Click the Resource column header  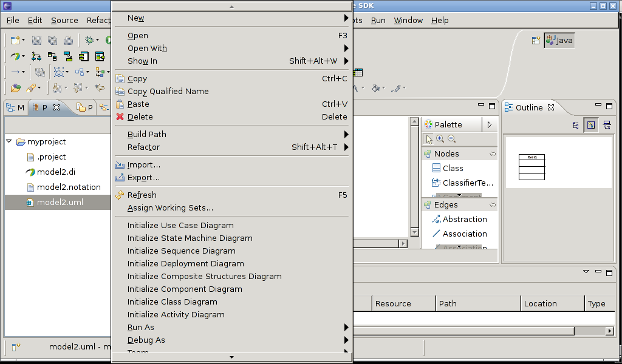[x=404, y=304]
